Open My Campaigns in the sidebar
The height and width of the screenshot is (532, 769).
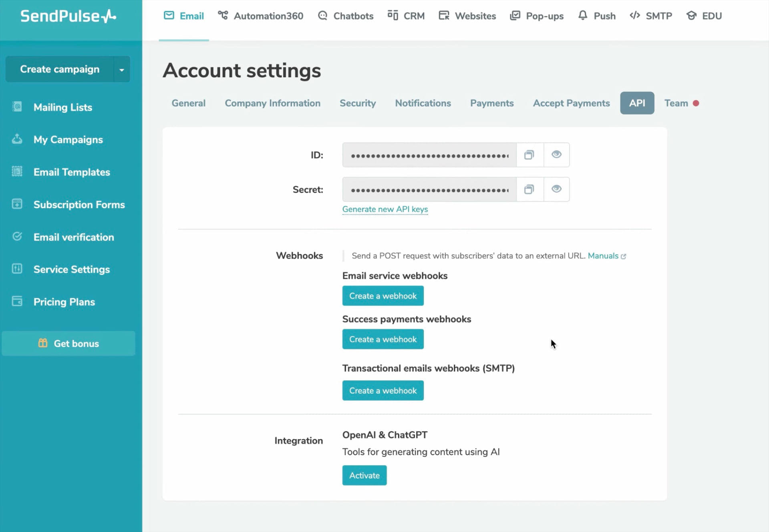coord(68,140)
